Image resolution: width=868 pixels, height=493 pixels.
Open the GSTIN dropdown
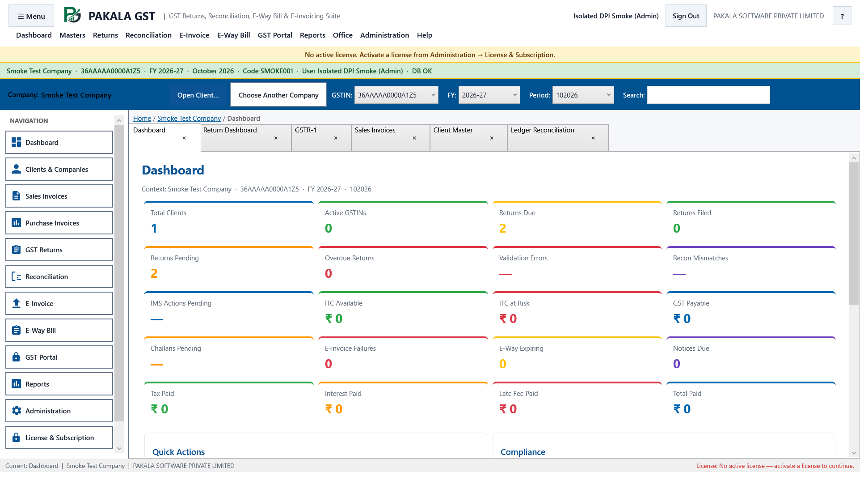396,95
